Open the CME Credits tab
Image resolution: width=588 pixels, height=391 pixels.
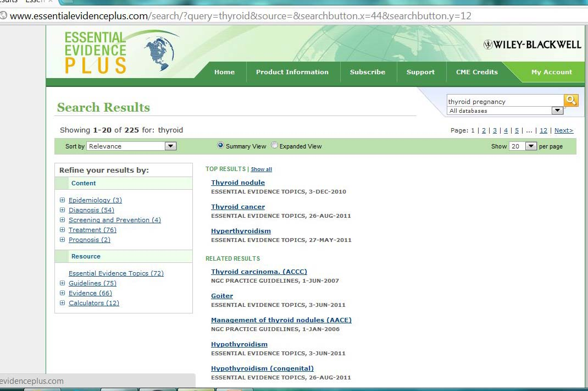[476, 71]
